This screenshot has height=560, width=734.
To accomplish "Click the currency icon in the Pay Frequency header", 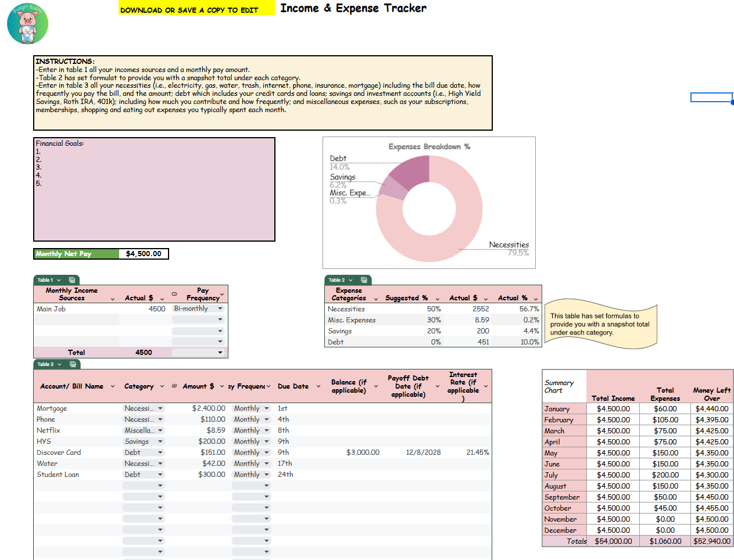I will click(174, 293).
